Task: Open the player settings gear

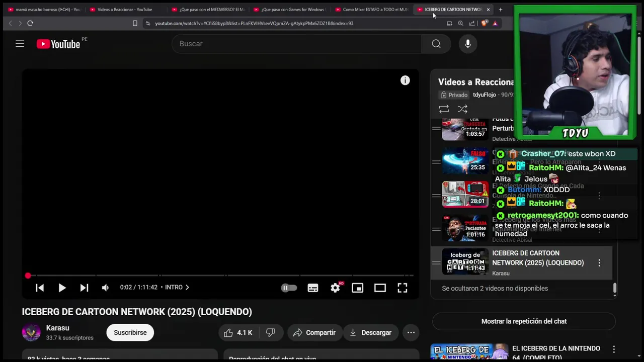Action: (336, 288)
